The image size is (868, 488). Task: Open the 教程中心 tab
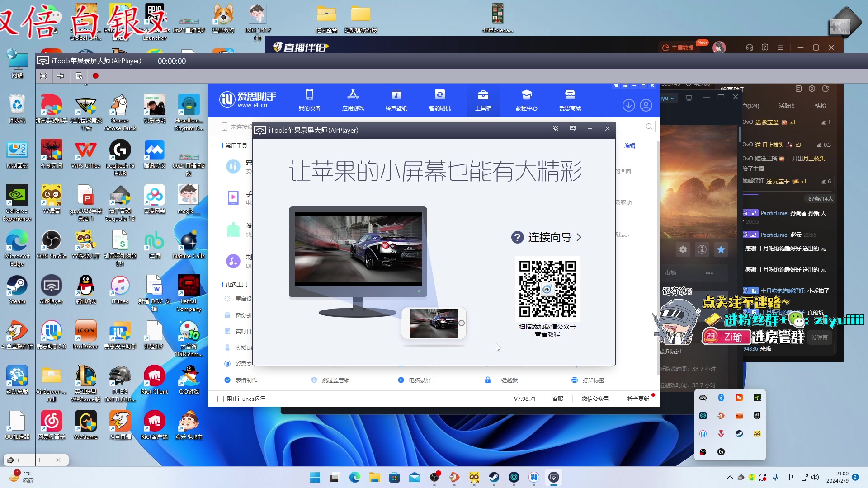tap(526, 100)
